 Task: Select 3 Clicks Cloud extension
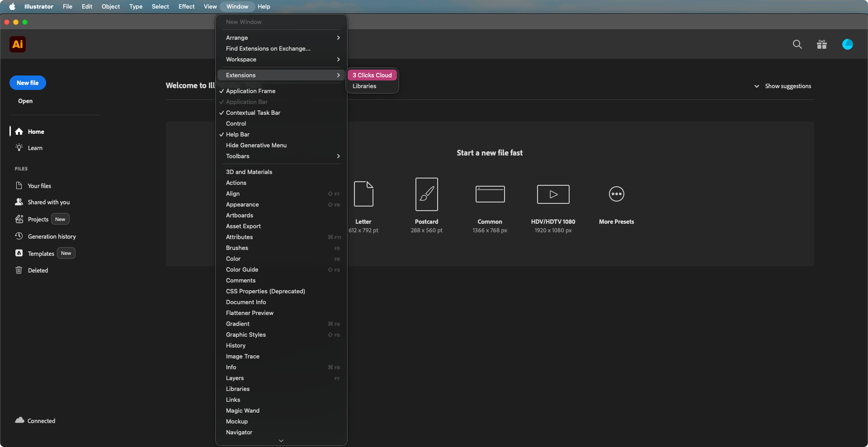pyautogui.click(x=372, y=75)
